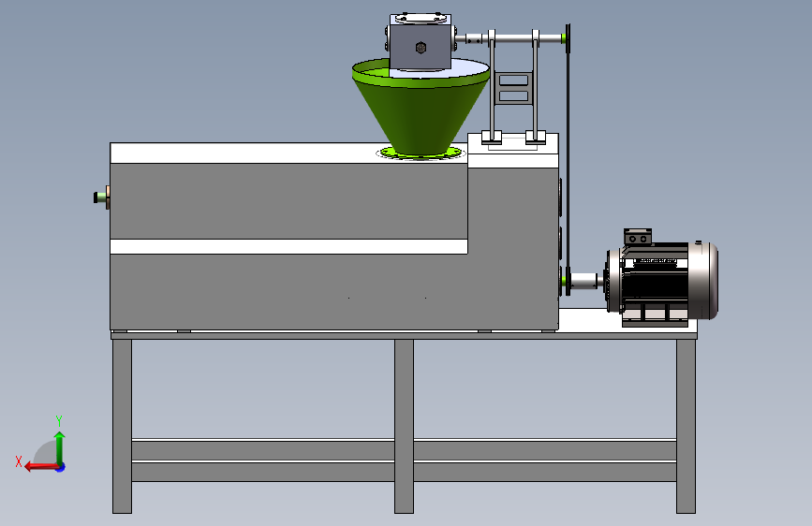This screenshot has height=526, width=812.
Task: Select the long white top cover of the housing
Action: [244, 153]
